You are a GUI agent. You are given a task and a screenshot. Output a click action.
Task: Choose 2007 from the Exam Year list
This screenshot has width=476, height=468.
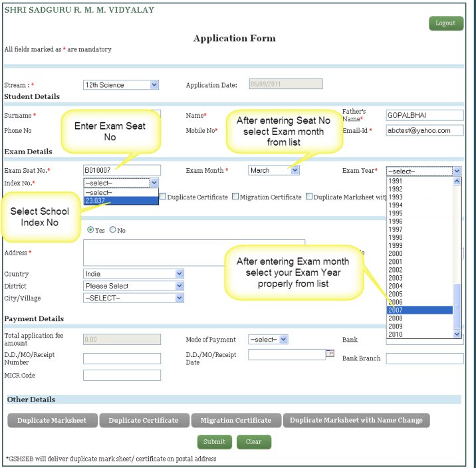point(419,310)
